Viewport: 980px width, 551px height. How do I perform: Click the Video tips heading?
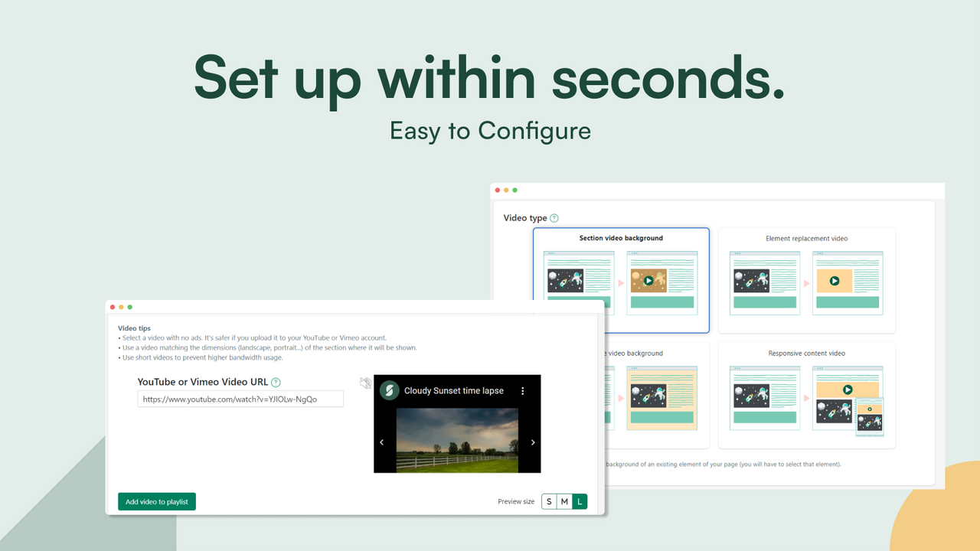click(x=135, y=328)
